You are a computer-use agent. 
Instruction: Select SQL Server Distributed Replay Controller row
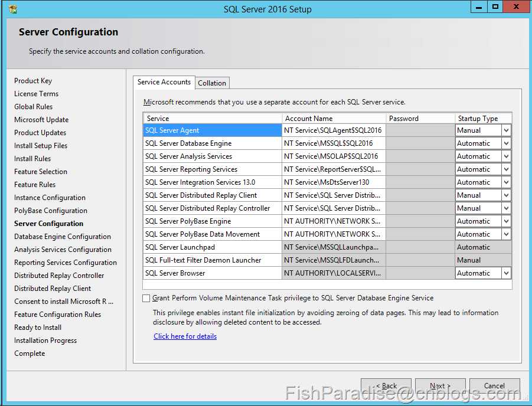point(213,208)
